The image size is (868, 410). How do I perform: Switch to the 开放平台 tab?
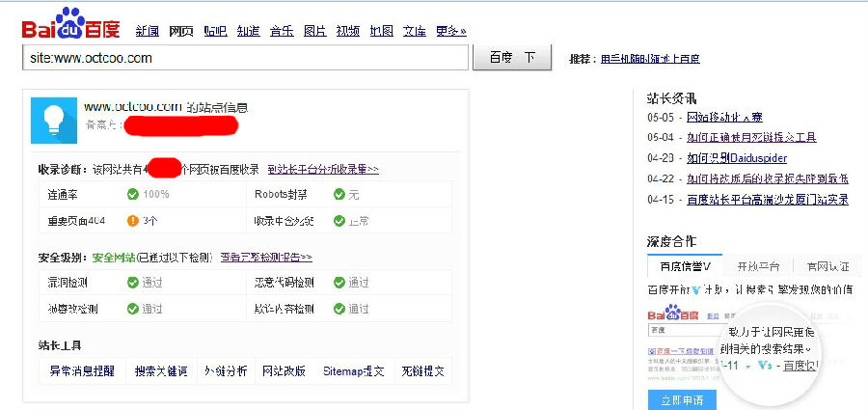point(758,266)
